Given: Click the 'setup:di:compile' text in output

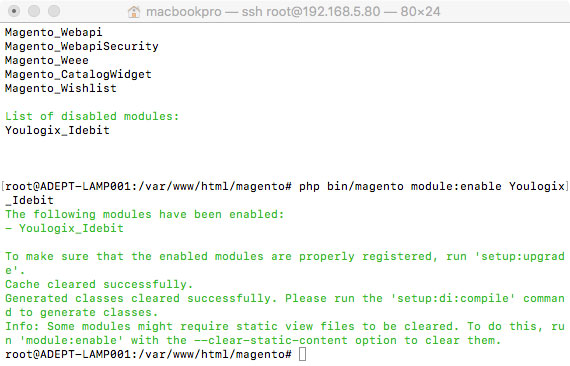Looking at the screenshot, I should tap(453, 298).
